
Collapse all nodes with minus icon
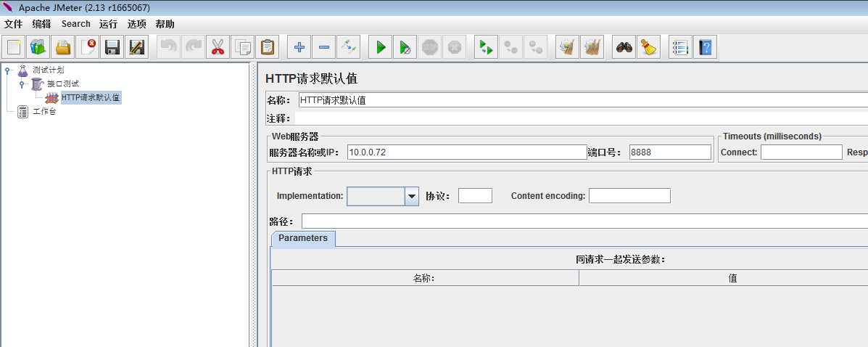point(324,47)
